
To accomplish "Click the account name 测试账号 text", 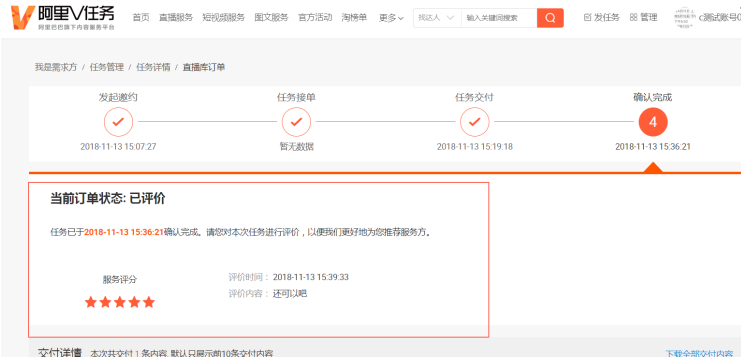I will (721, 18).
